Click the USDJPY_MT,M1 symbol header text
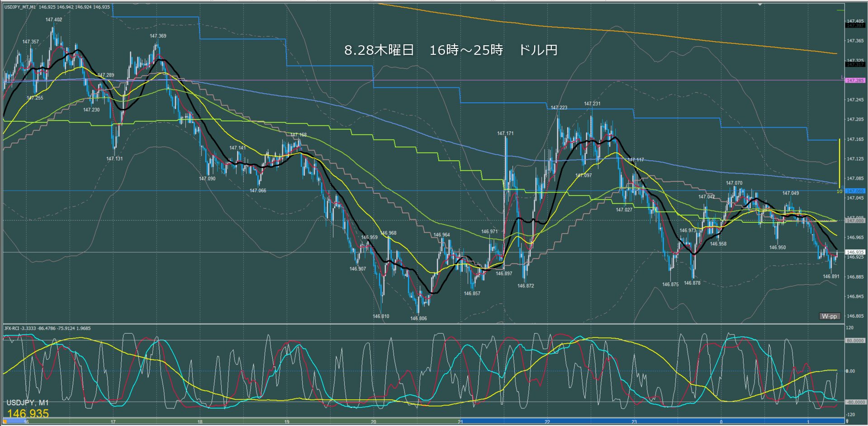 pos(20,7)
